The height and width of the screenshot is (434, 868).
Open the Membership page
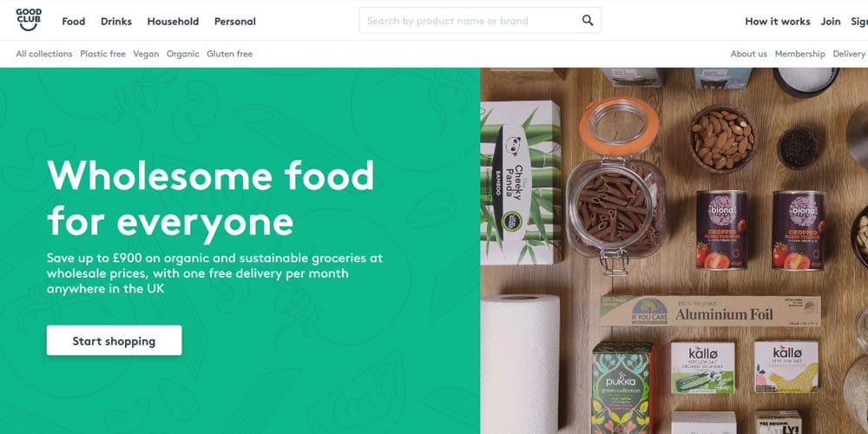[x=800, y=54]
